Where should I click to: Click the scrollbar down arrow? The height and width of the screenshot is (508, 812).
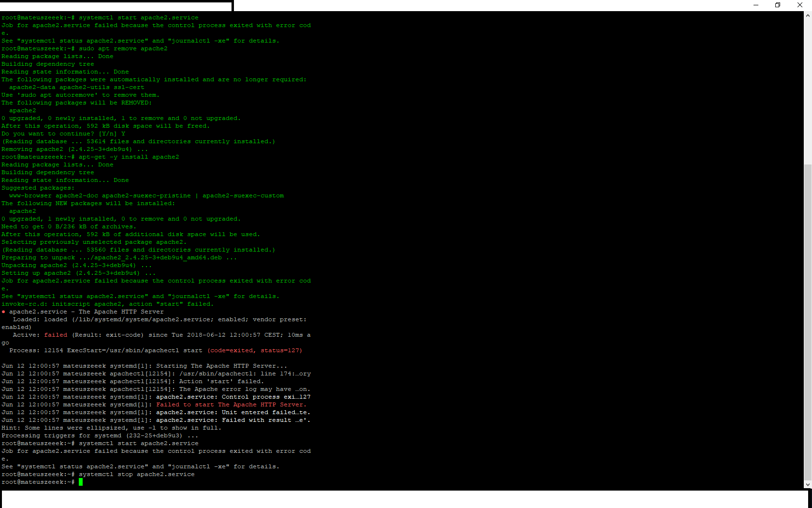(x=808, y=484)
